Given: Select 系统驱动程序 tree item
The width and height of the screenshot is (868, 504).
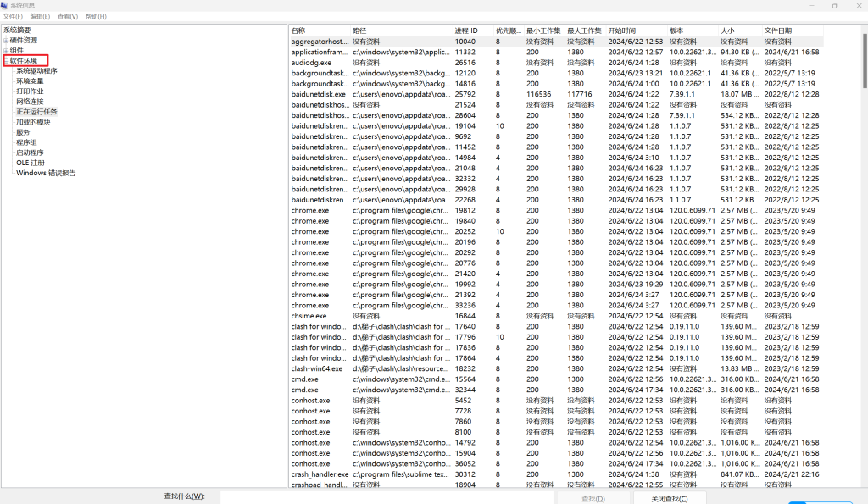Looking at the screenshot, I should click(36, 71).
